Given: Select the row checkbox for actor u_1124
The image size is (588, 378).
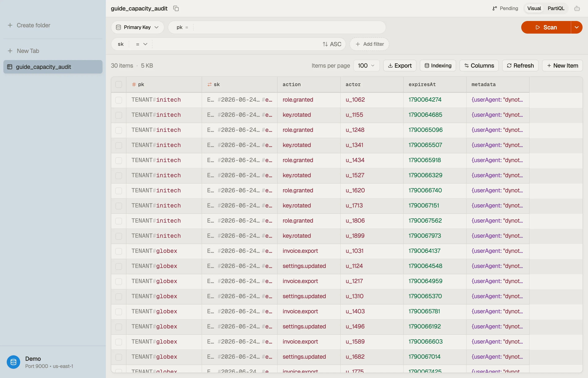Looking at the screenshot, I should [x=118, y=266].
